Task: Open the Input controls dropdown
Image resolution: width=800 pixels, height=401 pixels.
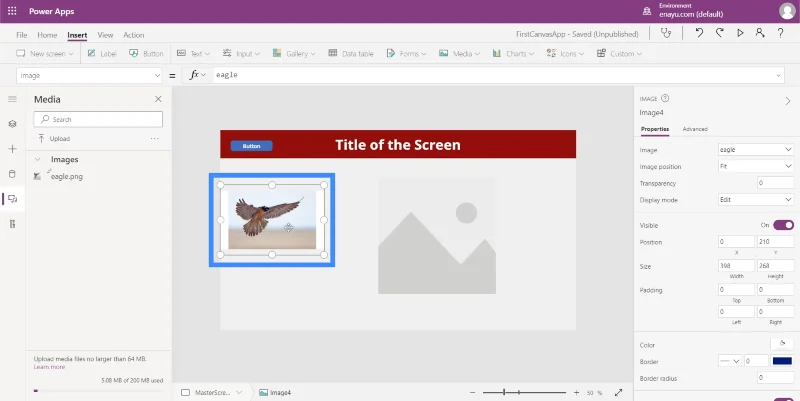Action: click(x=241, y=54)
